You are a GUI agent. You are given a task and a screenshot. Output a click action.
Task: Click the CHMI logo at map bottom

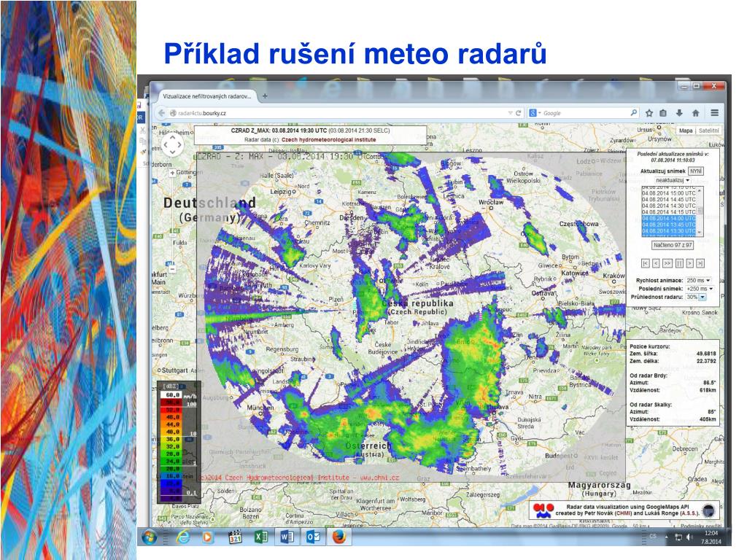pyautogui.click(x=543, y=510)
